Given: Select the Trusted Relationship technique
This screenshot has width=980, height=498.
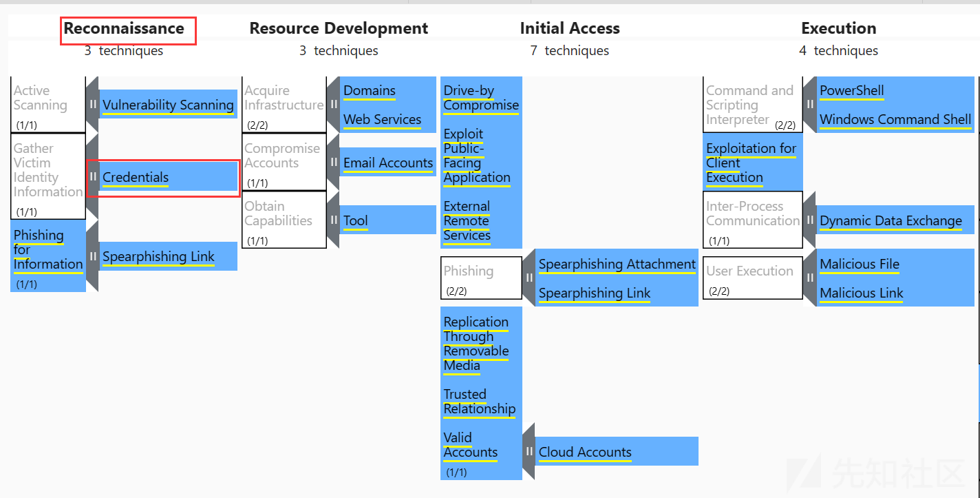Looking at the screenshot, I should [x=481, y=402].
